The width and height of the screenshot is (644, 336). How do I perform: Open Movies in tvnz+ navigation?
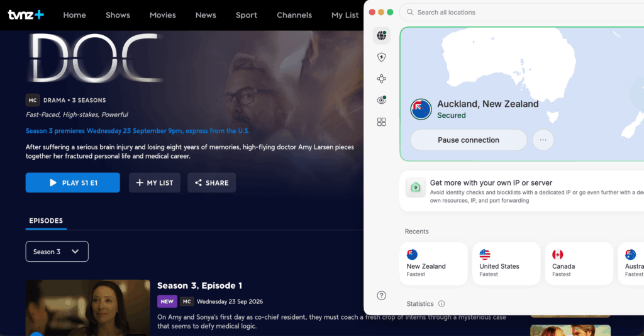(x=163, y=15)
